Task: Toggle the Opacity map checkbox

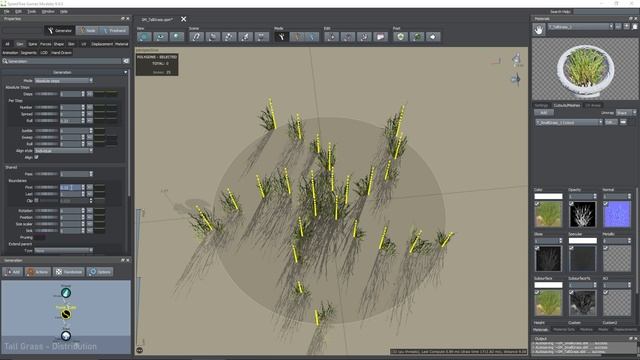Action: click(571, 204)
